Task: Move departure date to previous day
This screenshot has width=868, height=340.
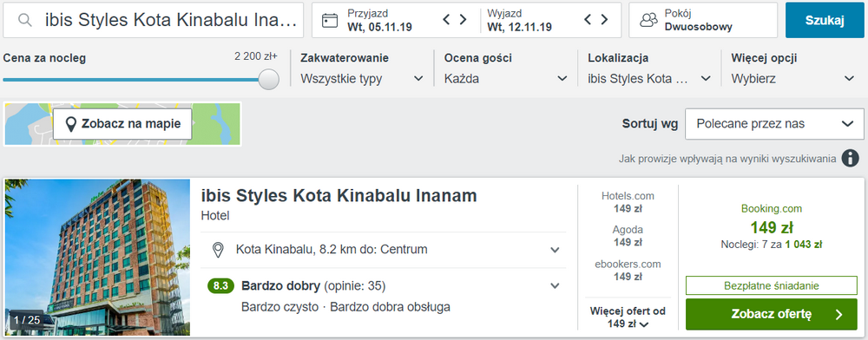Action: [x=588, y=20]
